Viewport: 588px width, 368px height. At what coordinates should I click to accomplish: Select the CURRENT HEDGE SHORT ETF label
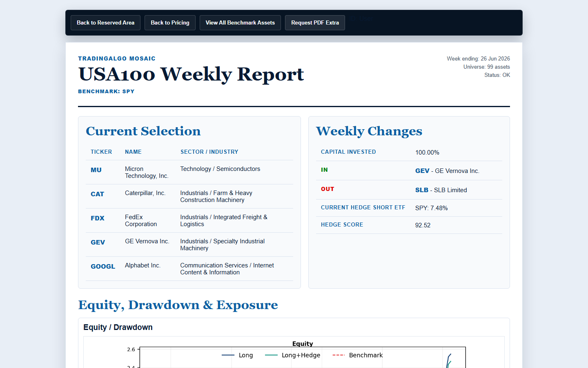pyautogui.click(x=363, y=207)
